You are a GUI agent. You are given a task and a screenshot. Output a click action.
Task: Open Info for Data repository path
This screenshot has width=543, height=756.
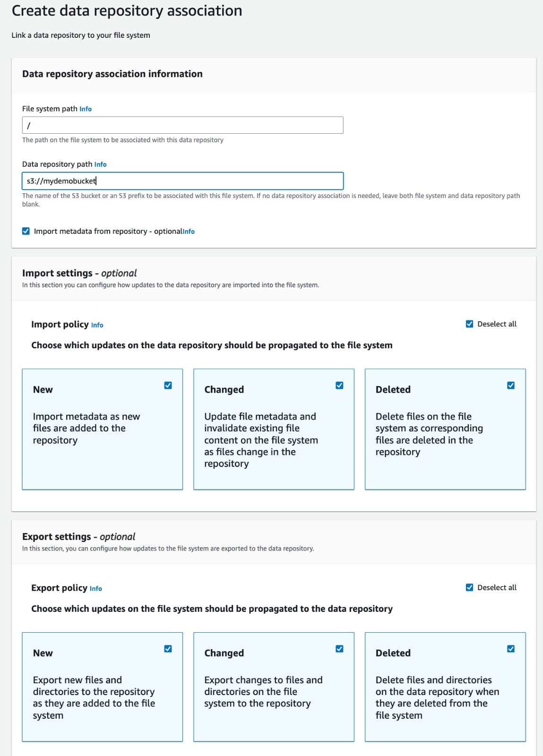coord(100,164)
